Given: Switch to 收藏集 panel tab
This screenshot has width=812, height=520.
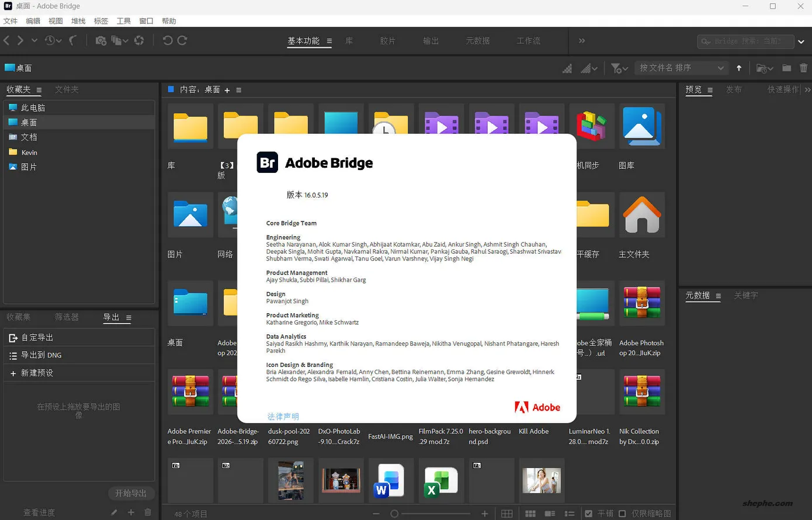Looking at the screenshot, I should point(19,317).
